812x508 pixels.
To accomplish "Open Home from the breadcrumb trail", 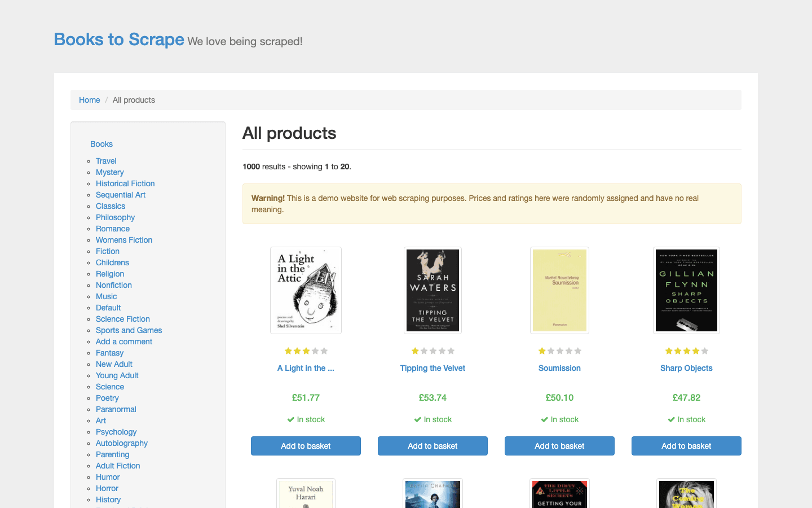I will (89, 99).
